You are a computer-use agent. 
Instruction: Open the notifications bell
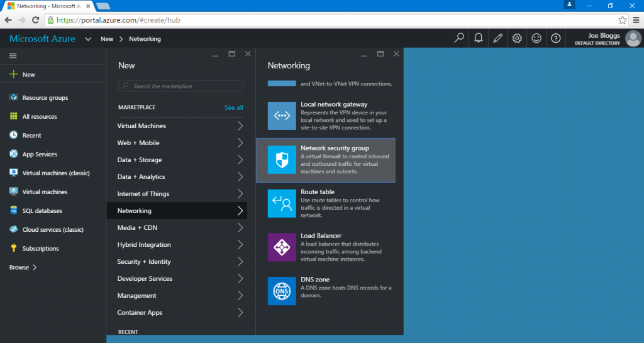click(x=479, y=38)
